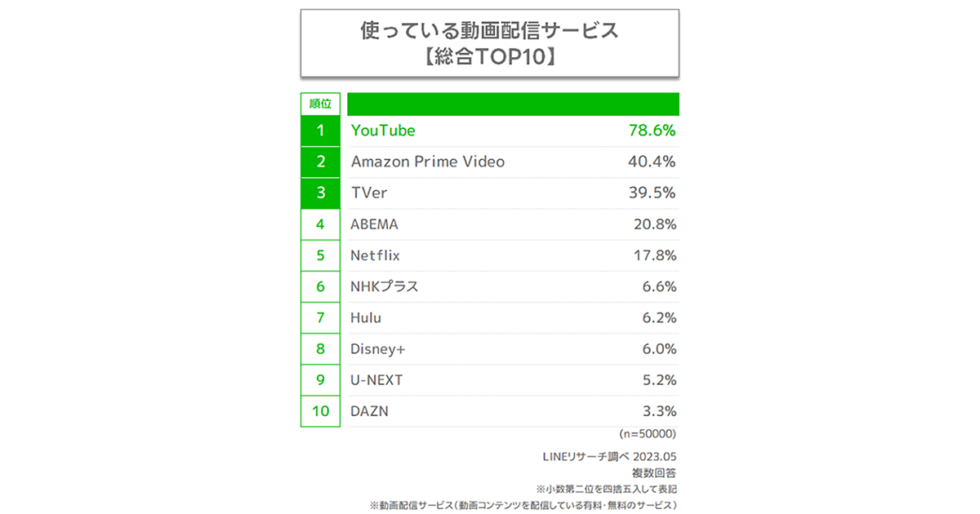The height and width of the screenshot is (514, 980).
Task: Click the chart title 使っている動画配信サービス
Action: [490, 31]
